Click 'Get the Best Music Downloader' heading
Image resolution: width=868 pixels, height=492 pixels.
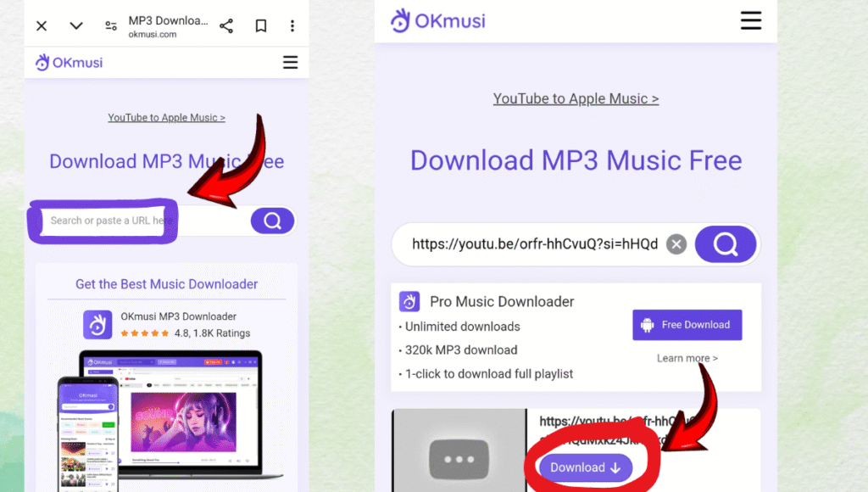[167, 284]
